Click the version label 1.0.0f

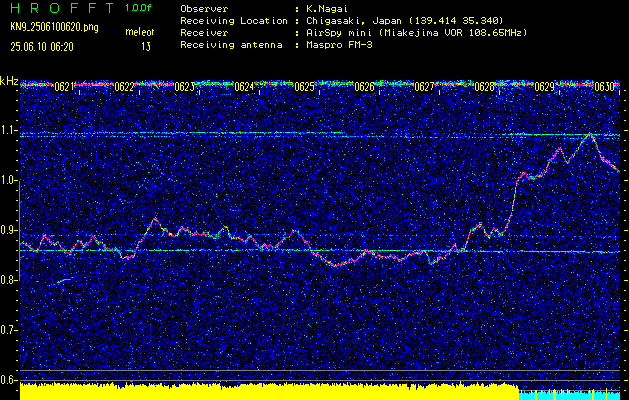pos(138,8)
